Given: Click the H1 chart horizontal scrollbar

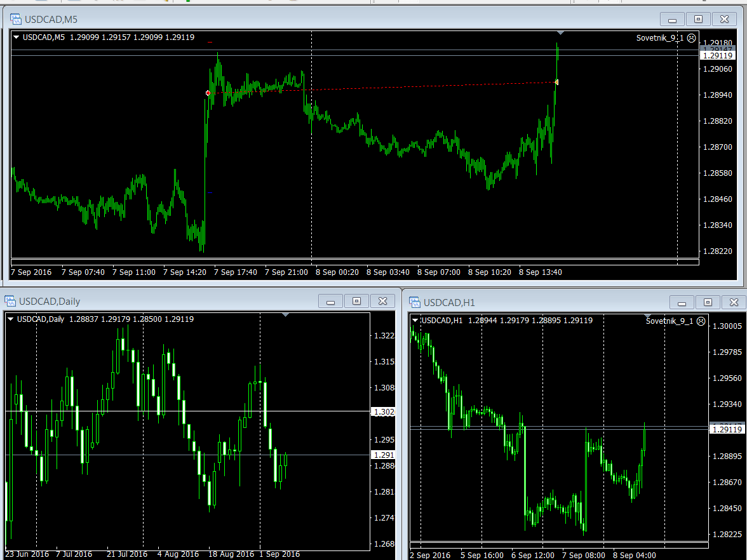Looking at the screenshot, I should [x=559, y=545].
